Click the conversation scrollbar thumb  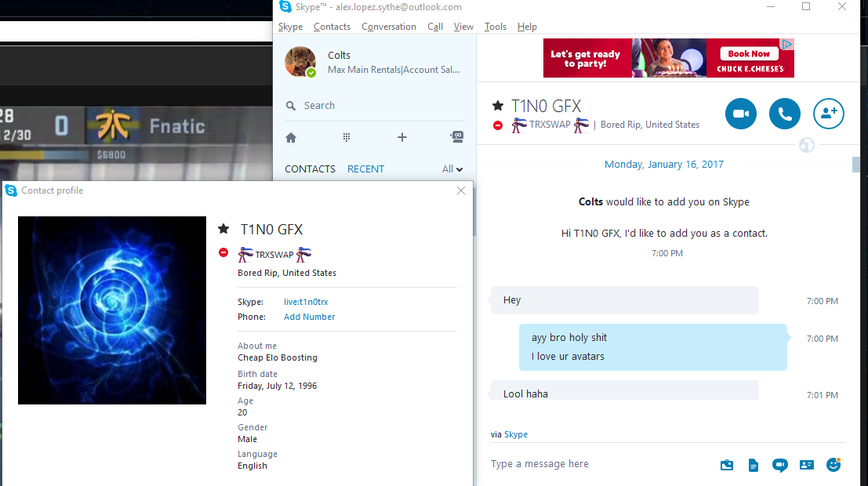pyautogui.click(x=855, y=165)
